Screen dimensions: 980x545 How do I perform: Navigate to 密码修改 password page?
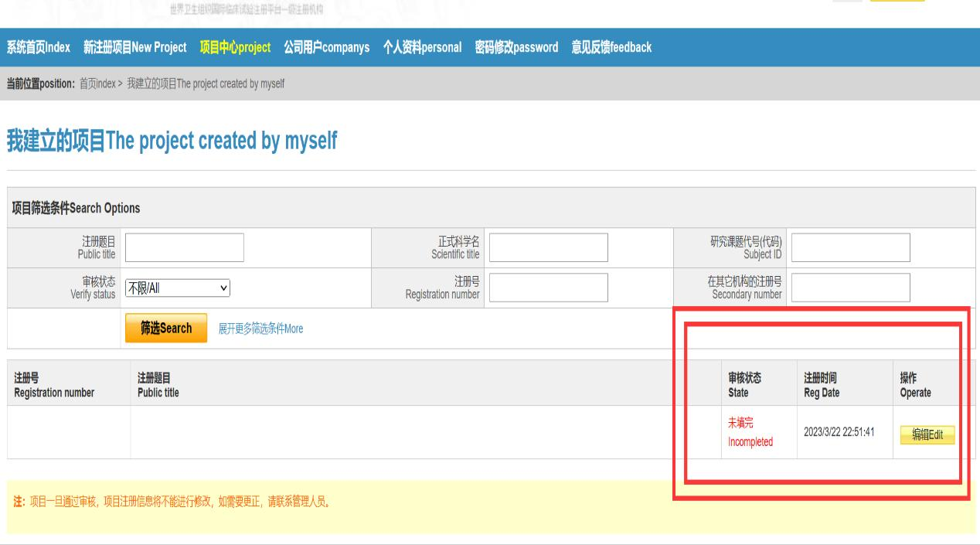[516, 47]
